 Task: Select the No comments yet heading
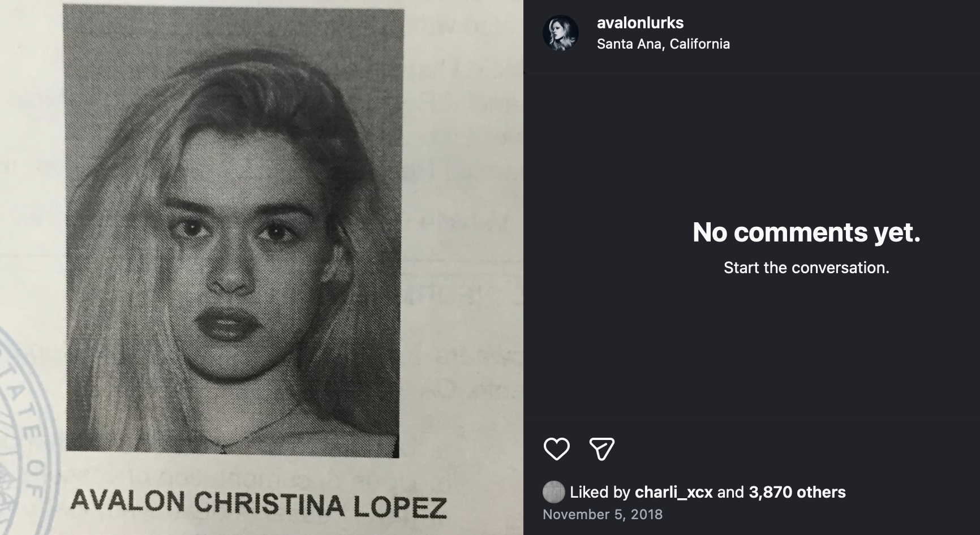tap(806, 232)
